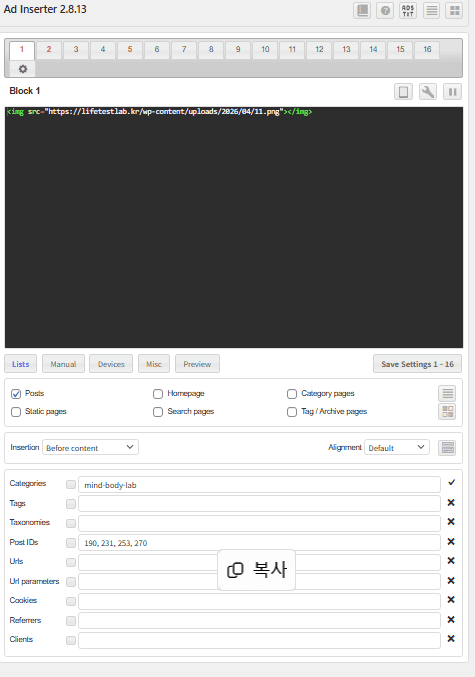Screen dimensions: 475x677
Task: Open the help question mark icon
Action: (x=385, y=10)
